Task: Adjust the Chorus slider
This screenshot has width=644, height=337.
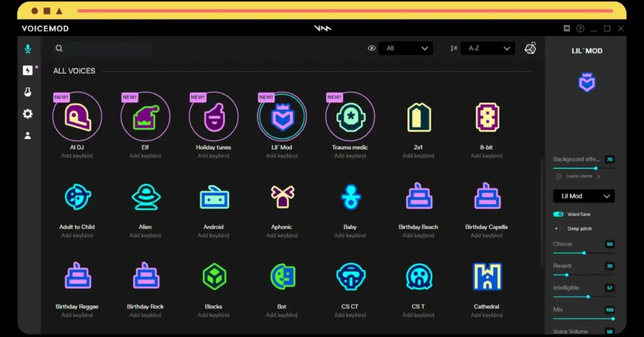Action: tap(584, 253)
